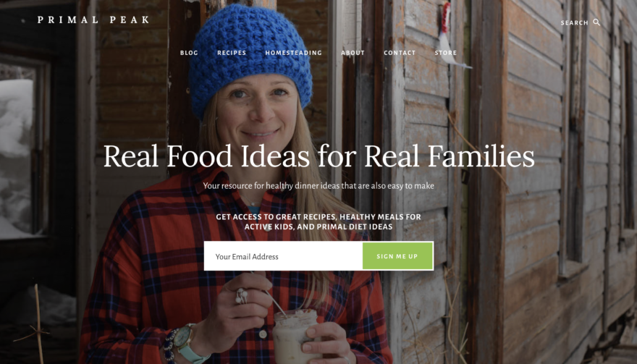637x364 pixels.
Task: Go to the Recipes page
Action: (x=232, y=53)
